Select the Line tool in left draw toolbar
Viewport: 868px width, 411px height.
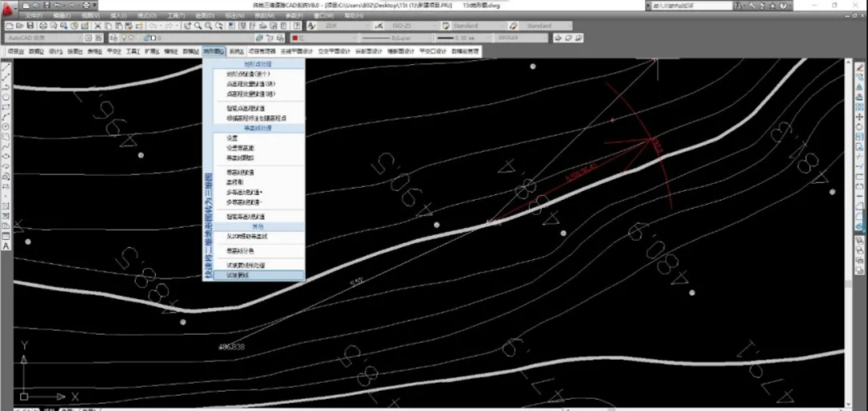point(6,67)
